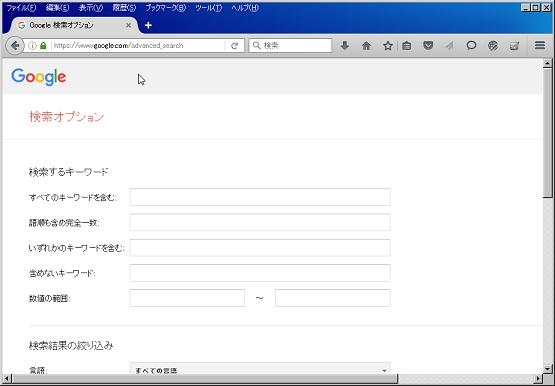Close the Google 検索オプション tab
This screenshot has height=386, width=555.
coord(128,25)
